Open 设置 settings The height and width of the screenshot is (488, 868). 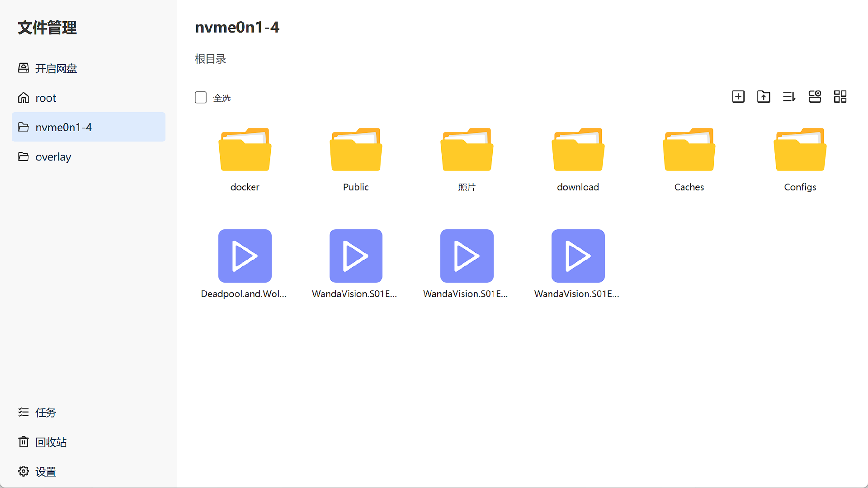pos(45,472)
